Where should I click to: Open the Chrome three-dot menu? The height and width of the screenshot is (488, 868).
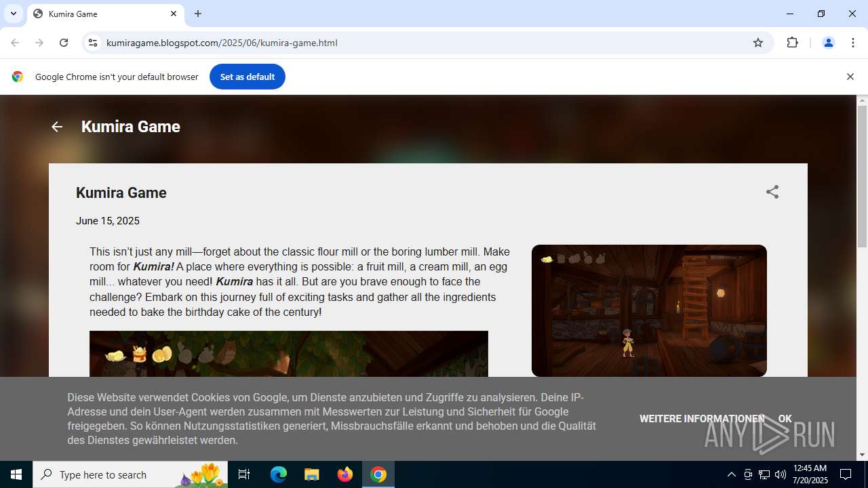pyautogui.click(x=853, y=43)
